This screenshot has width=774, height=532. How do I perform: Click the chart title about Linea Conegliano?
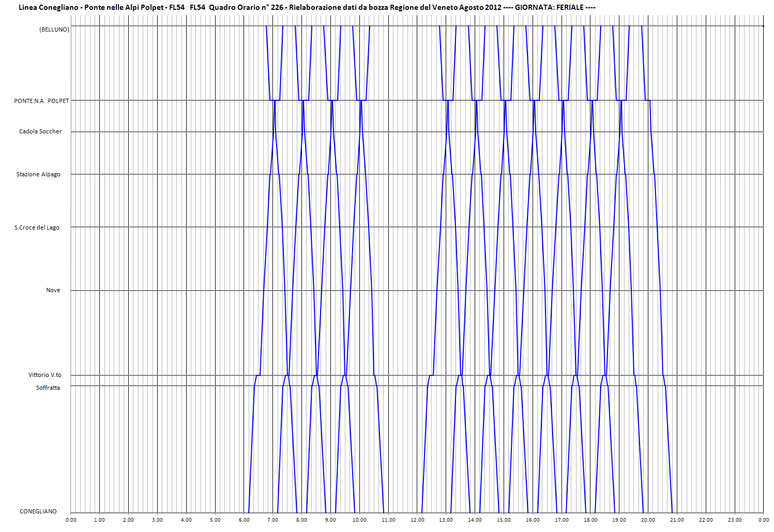coord(307,7)
